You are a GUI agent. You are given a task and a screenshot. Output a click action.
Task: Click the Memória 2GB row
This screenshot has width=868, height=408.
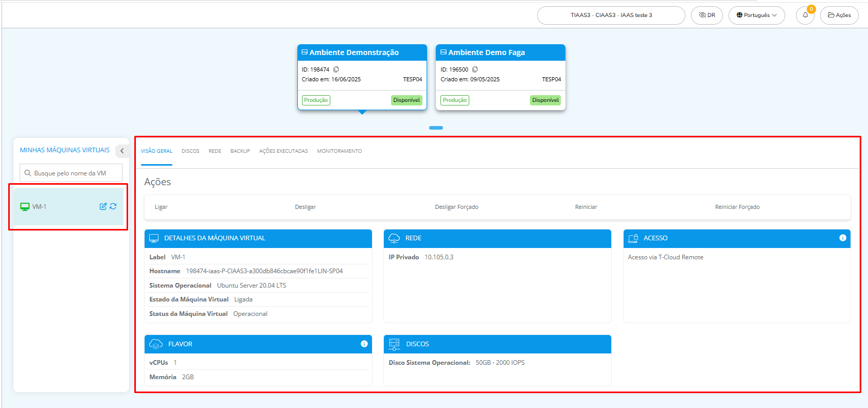click(258, 377)
